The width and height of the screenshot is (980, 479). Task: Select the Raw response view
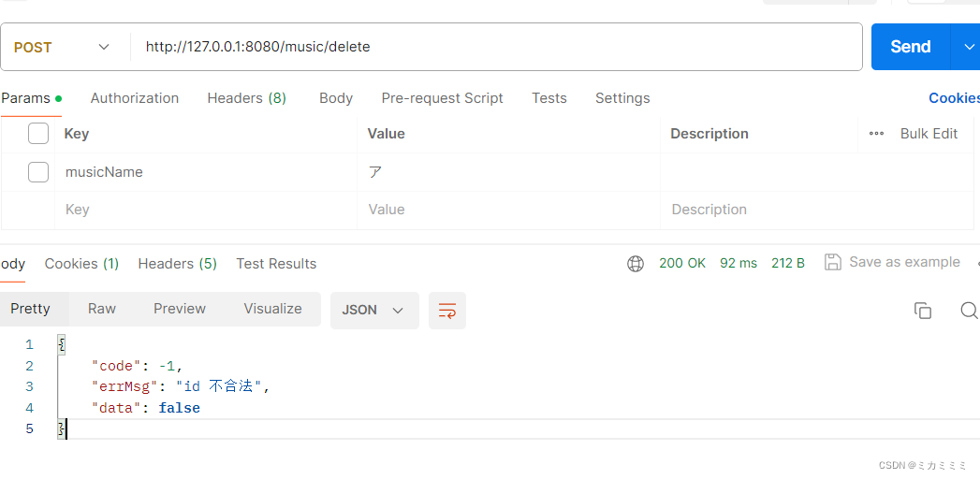102,309
